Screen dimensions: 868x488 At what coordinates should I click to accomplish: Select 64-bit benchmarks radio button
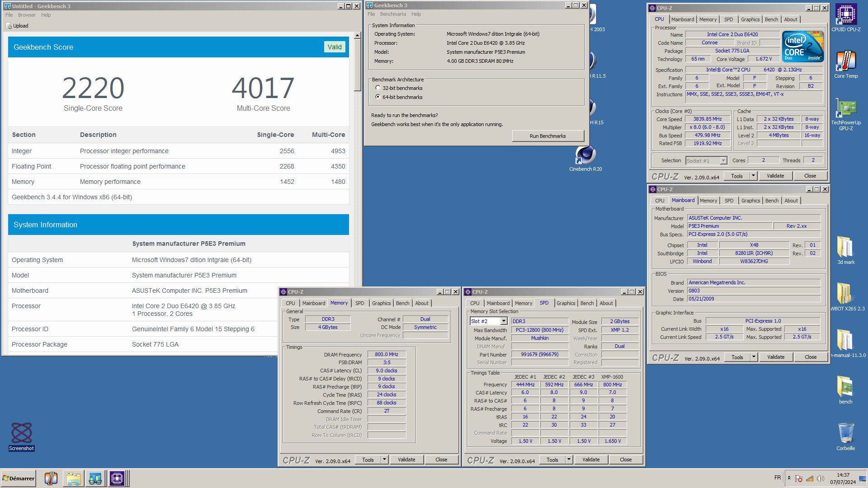pos(378,97)
